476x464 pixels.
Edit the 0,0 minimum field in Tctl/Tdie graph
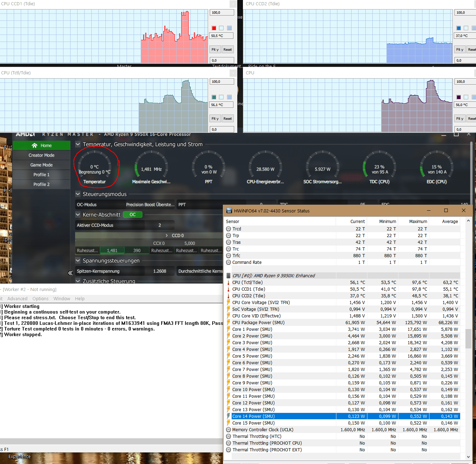[222, 130]
